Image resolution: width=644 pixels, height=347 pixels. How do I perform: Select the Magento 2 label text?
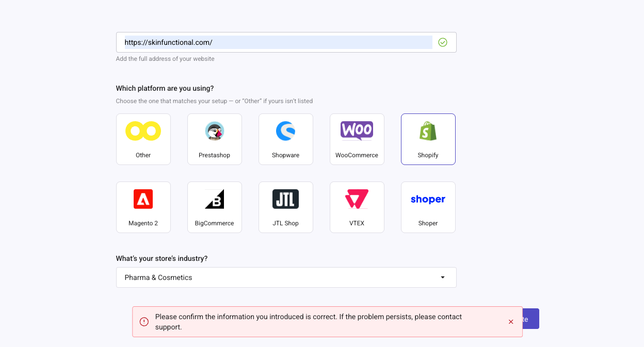143,223
